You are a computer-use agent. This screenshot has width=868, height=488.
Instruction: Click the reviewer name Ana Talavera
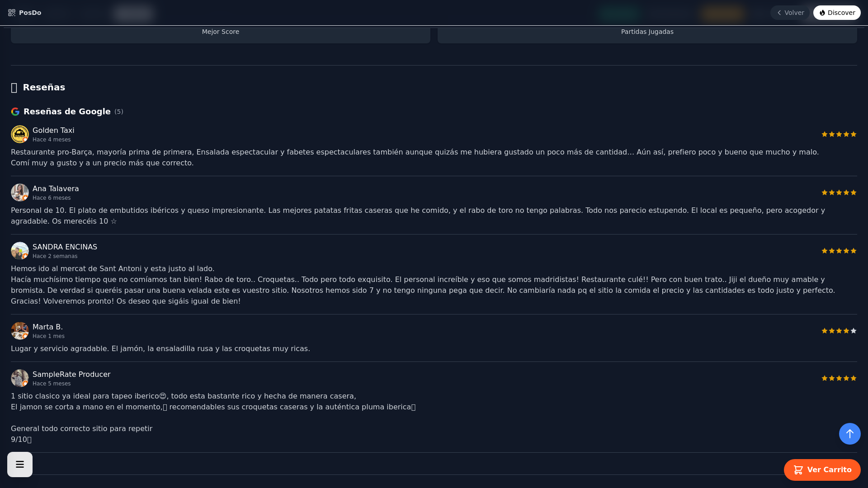click(56, 189)
